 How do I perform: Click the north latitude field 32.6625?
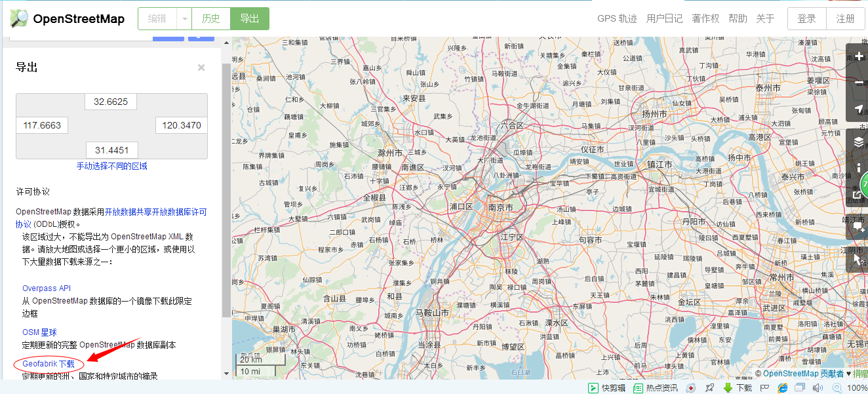click(111, 102)
